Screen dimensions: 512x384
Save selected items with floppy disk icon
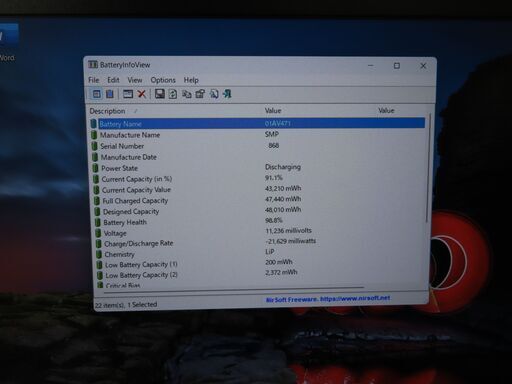pos(160,94)
